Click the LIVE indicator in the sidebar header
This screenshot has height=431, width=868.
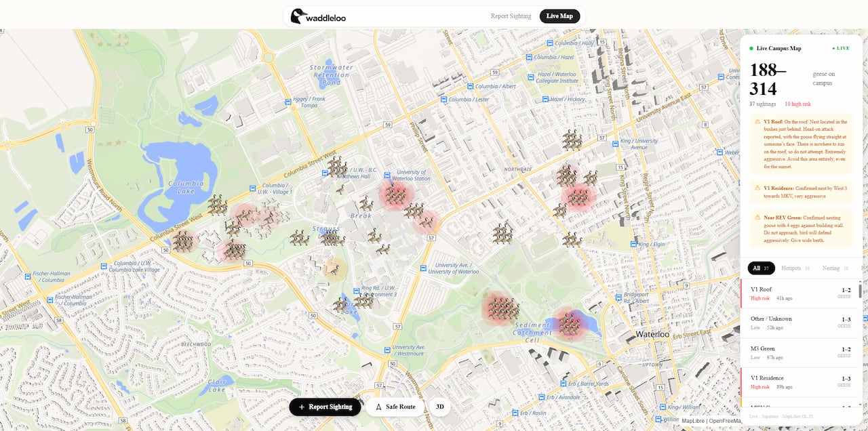pyautogui.click(x=841, y=48)
